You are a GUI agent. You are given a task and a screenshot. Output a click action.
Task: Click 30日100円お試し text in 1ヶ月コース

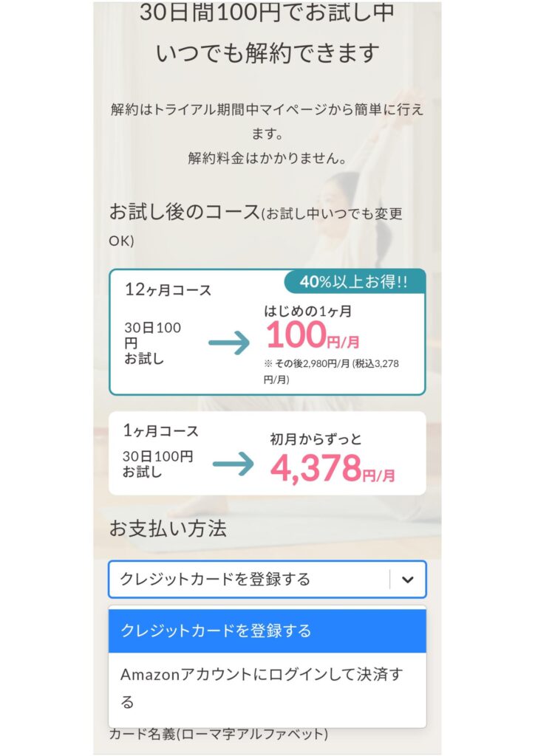coord(157,464)
